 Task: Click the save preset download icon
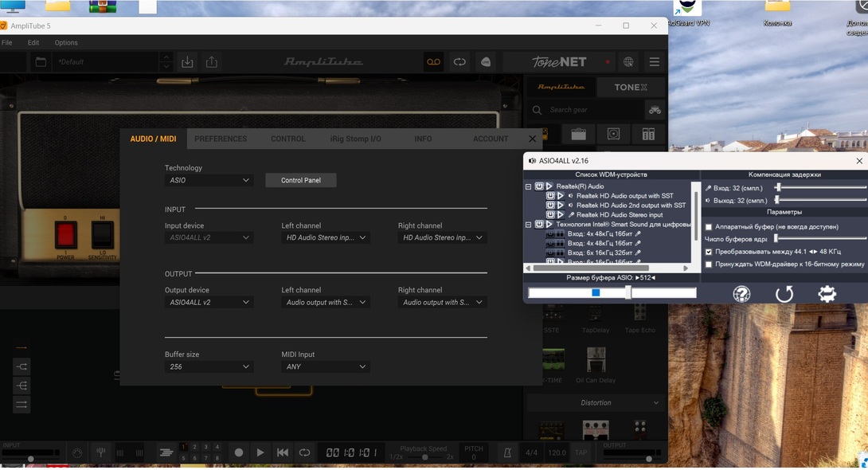coord(187,62)
